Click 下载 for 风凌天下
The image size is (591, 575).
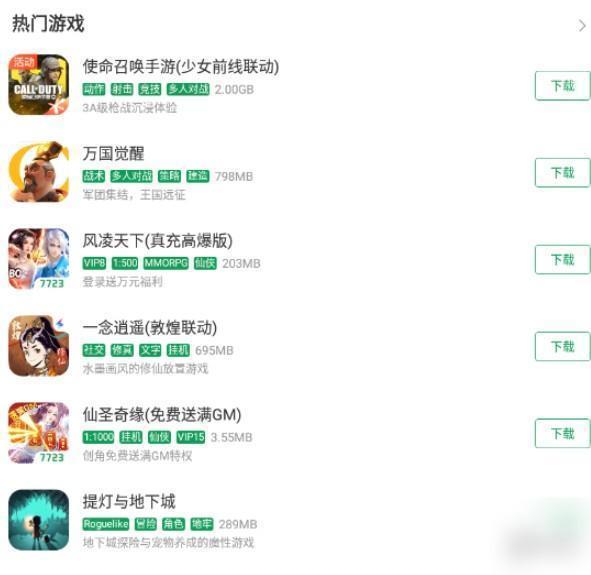click(562, 259)
